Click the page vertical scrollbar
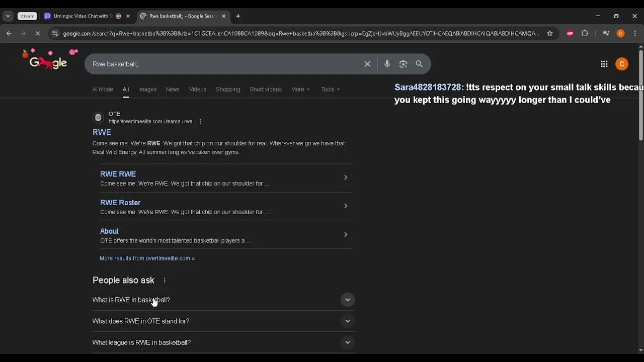The image size is (644, 362). 640,96
